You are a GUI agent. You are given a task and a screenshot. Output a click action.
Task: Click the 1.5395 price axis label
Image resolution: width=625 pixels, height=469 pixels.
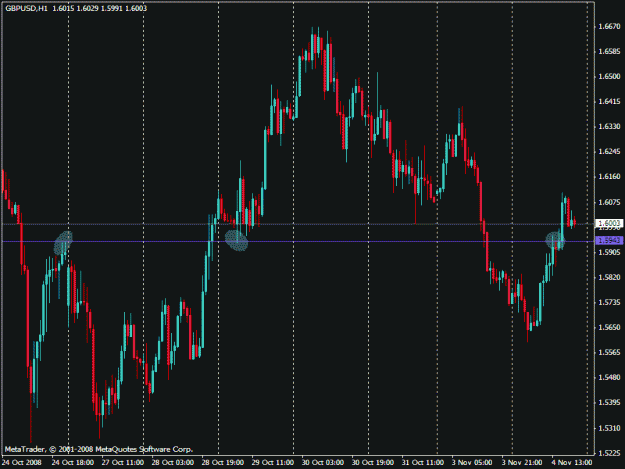(x=609, y=402)
